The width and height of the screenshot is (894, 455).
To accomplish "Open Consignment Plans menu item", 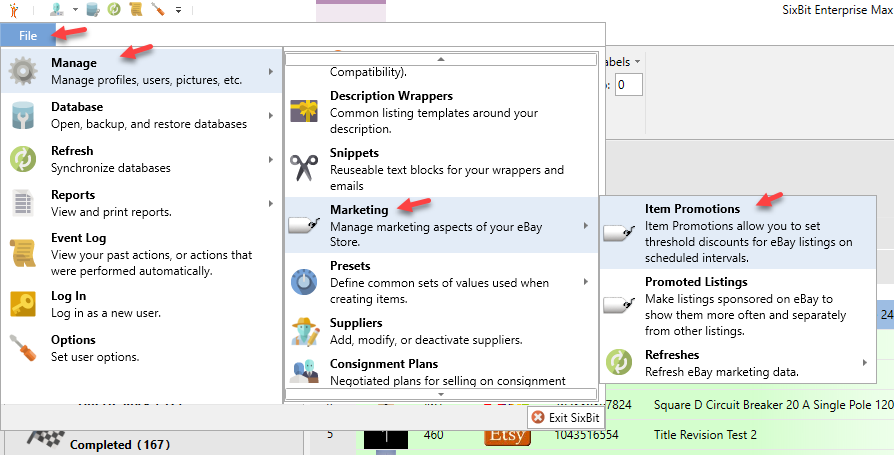I will pyautogui.click(x=441, y=372).
